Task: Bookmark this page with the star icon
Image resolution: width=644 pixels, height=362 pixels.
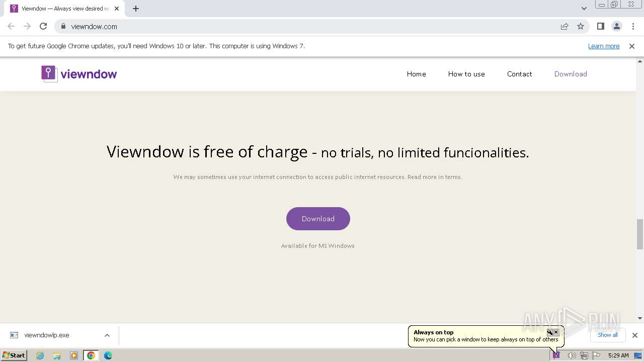Action: (x=581, y=26)
